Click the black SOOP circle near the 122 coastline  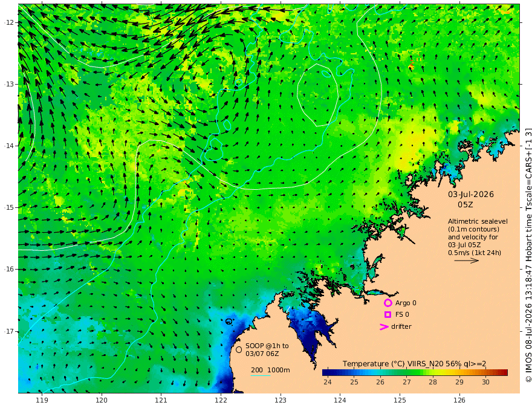point(229,321)
